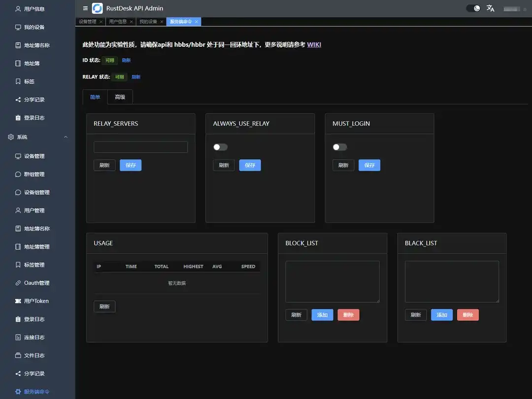Close the 设备管理 tab with its x

click(x=101, y=22)
